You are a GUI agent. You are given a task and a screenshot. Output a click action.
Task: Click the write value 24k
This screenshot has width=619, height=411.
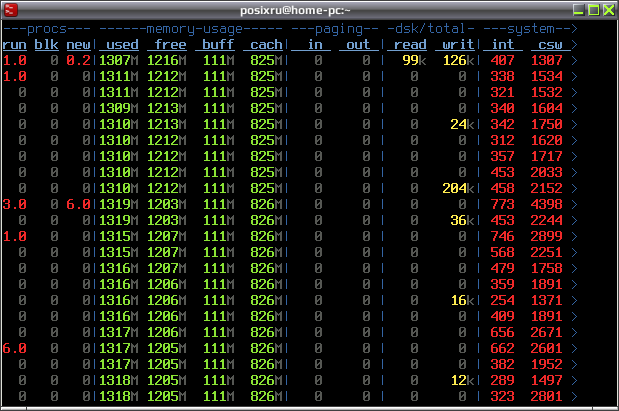463,124
